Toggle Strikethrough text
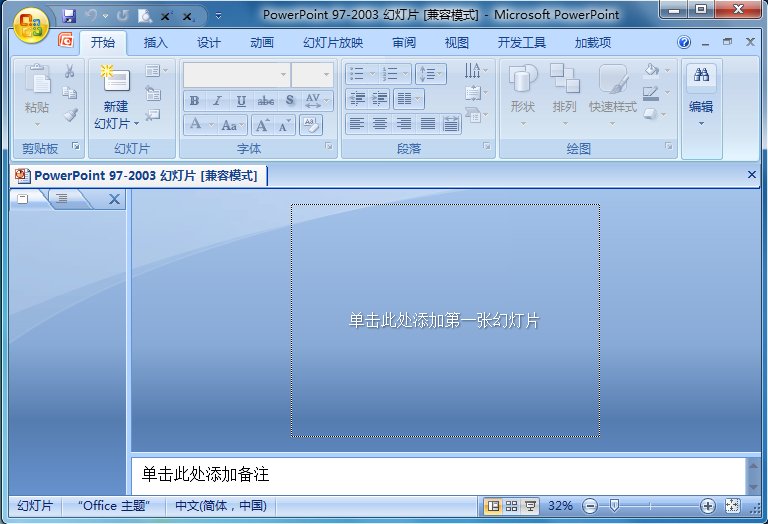The height and width of the screenshot is (524, 768). [x=265, y=100]
